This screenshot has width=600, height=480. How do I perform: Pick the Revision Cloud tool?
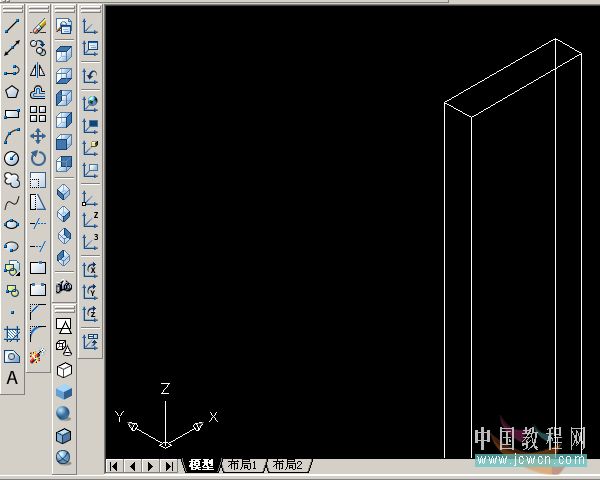point(12,180)
